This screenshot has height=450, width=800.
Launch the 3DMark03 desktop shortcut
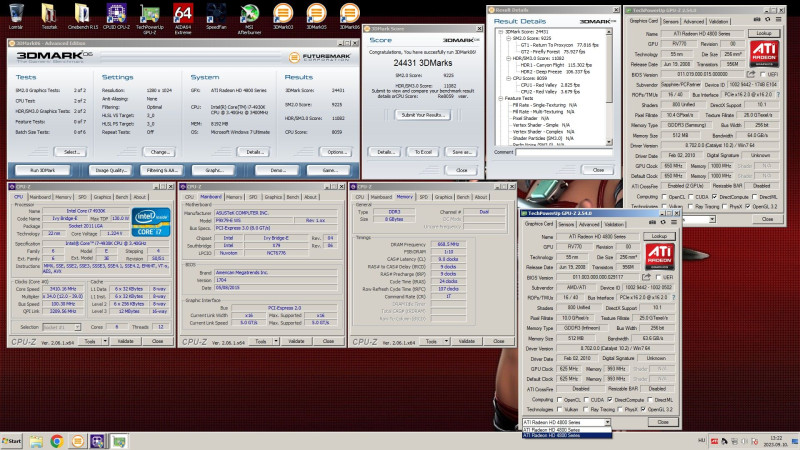pyautogui.click(x=283, y=16)
